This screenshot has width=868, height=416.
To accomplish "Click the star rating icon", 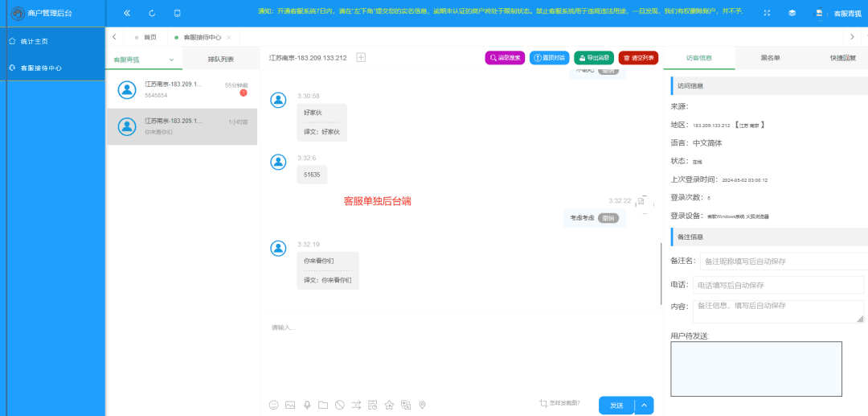I will click(389, 405).
